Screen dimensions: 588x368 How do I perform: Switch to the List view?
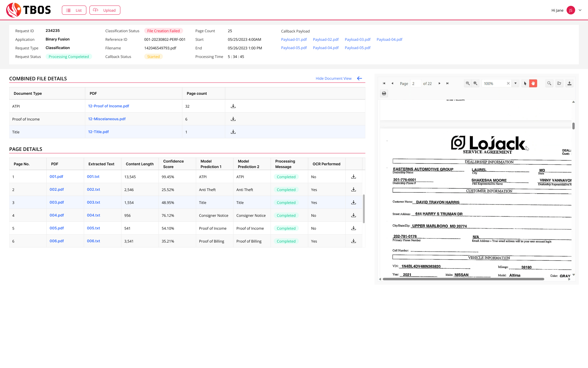click(74, 10)
